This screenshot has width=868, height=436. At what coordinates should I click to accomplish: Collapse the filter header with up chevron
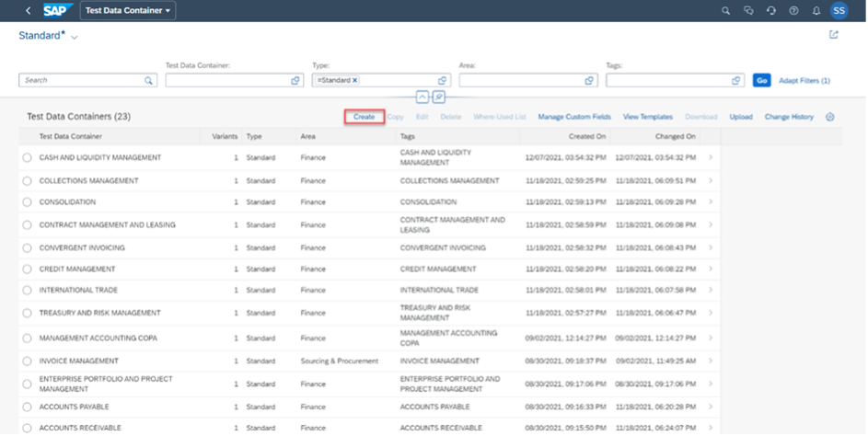(x=422, y=97)
